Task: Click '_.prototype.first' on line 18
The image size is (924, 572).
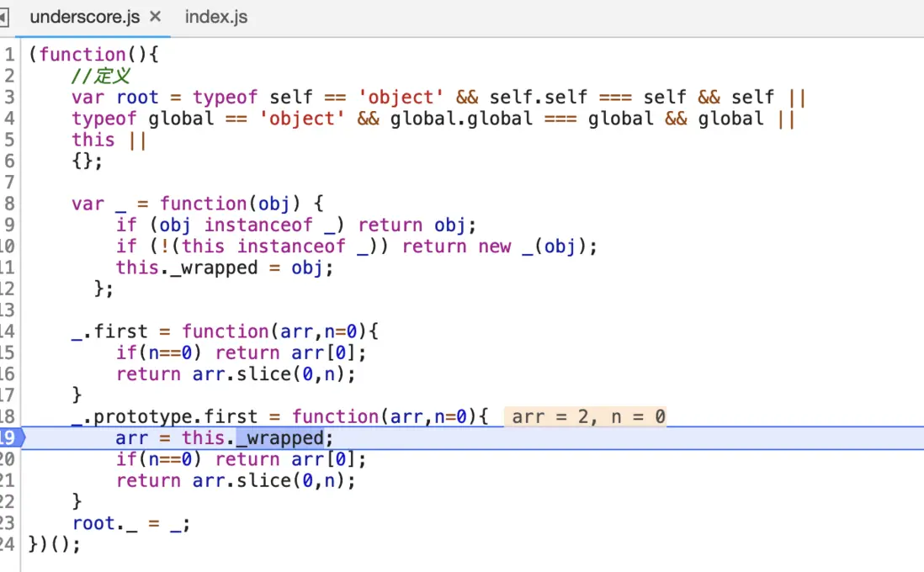Action: (165, 417)
